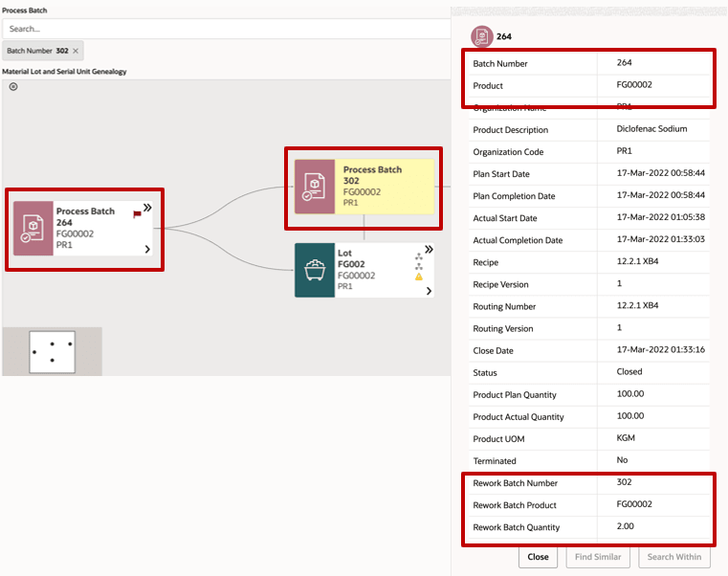The height and width of the screenshot is (576, 728).
Task: Click the Product Actual Quantity value 100.00
Action: (630, 416)
